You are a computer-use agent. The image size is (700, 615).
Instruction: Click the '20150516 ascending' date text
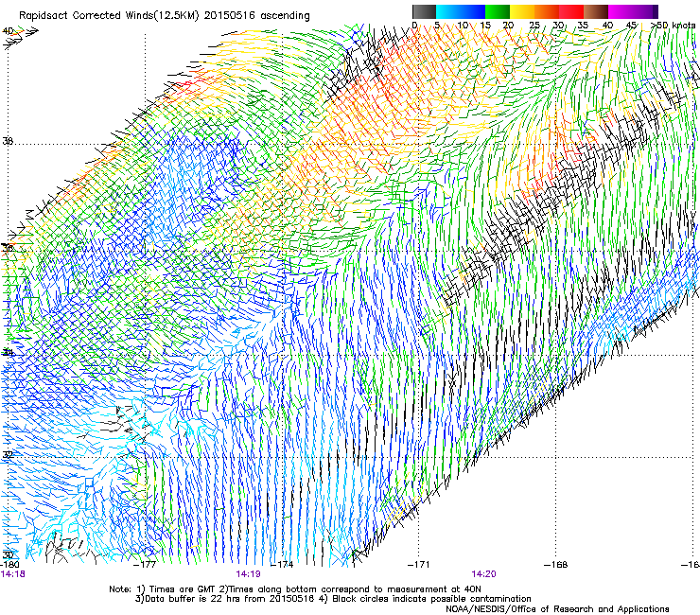tap(256, 16)
